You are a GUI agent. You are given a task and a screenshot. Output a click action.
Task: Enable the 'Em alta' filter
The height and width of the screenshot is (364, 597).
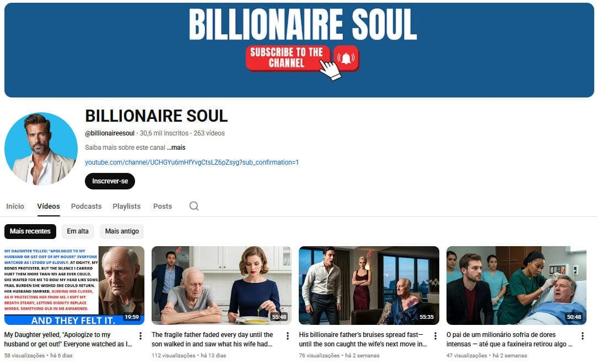[78, 231]
